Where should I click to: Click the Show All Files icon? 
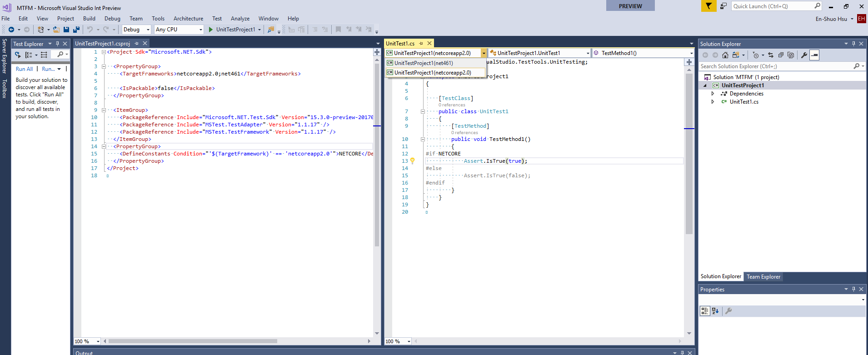click(791, 55)
